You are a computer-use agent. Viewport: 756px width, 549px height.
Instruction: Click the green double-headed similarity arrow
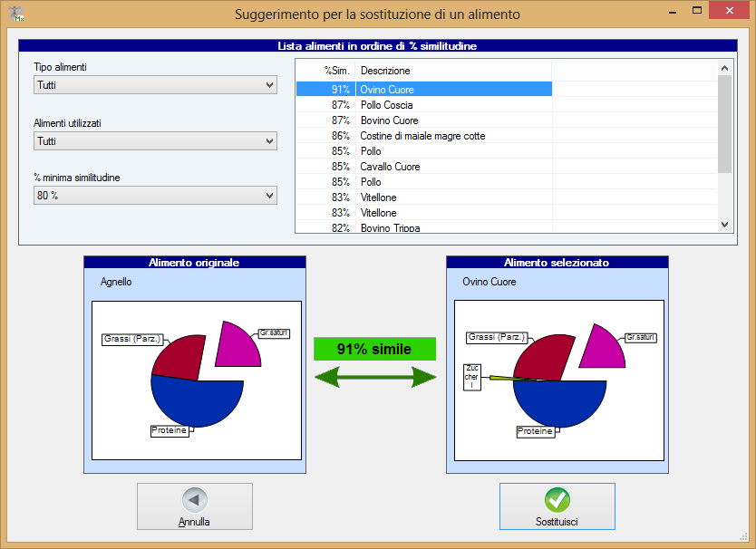375,377
